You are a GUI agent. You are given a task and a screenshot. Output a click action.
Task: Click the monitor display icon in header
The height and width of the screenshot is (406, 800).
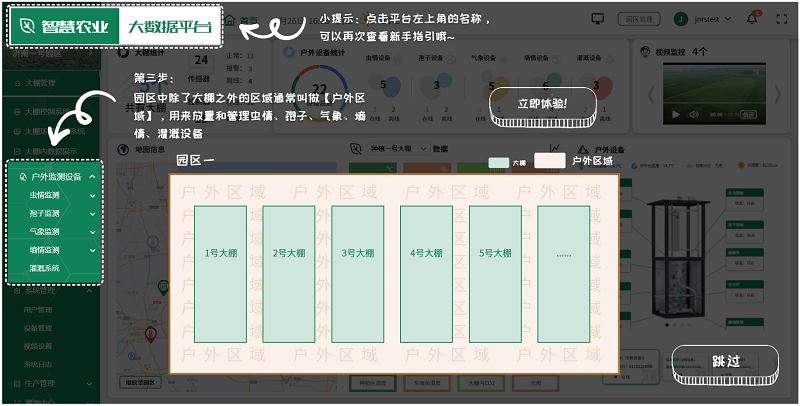(x=598, y=18)
